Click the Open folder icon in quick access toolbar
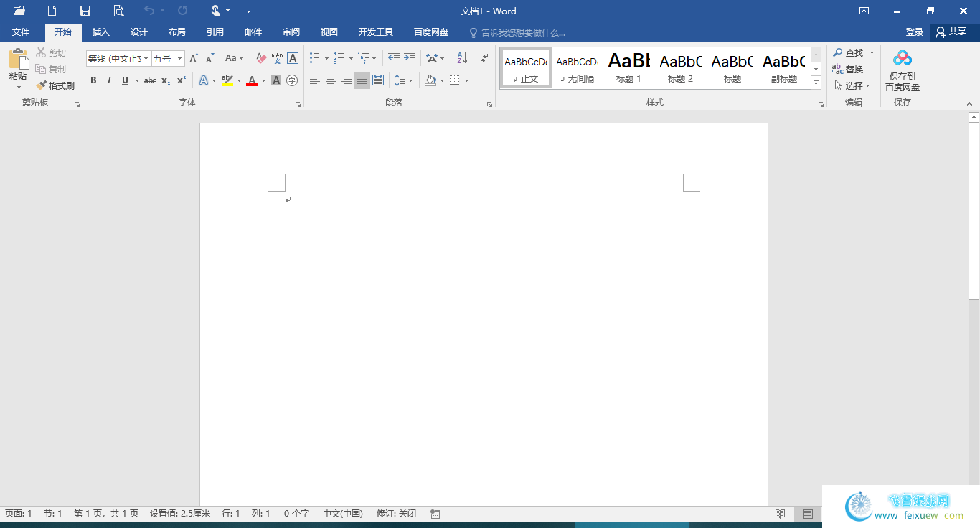 (x=19, y=11)
